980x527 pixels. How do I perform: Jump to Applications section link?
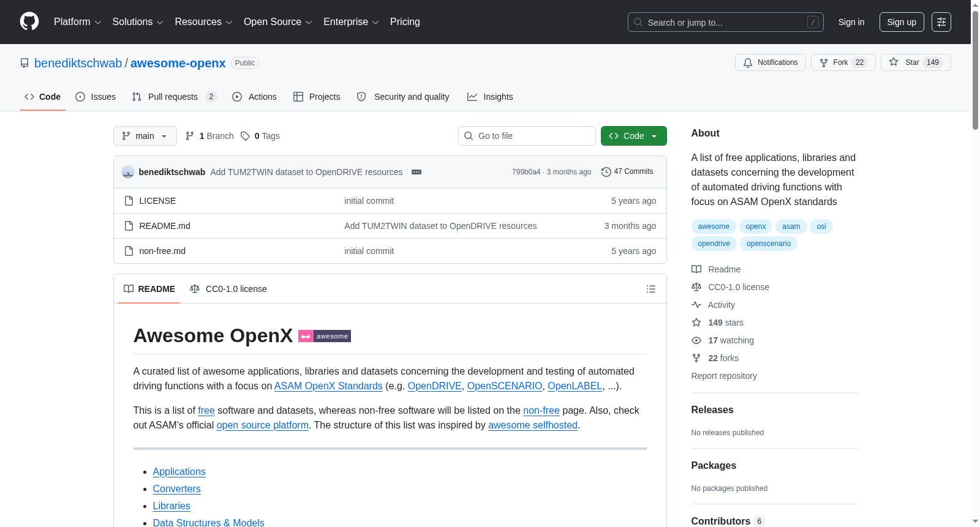[179, 472]
